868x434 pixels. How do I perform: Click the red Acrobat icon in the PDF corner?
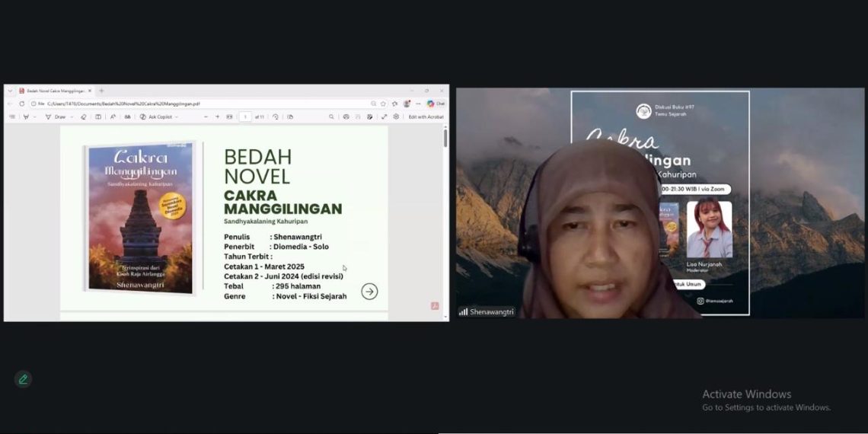pos(435,305)
